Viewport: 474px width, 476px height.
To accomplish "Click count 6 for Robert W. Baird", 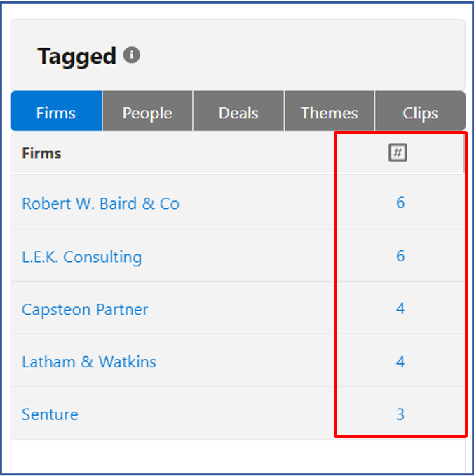I will coord(400,203).
